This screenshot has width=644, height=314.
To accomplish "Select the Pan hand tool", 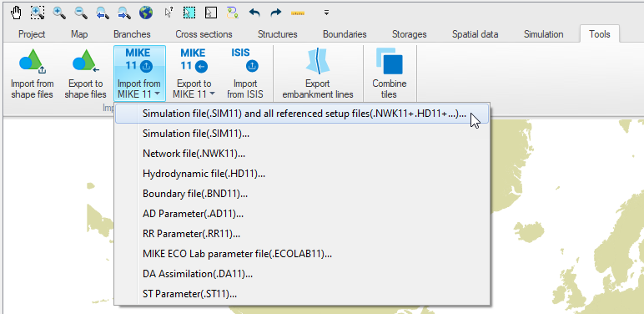I will pyautogui.click(x=16, y=13).
